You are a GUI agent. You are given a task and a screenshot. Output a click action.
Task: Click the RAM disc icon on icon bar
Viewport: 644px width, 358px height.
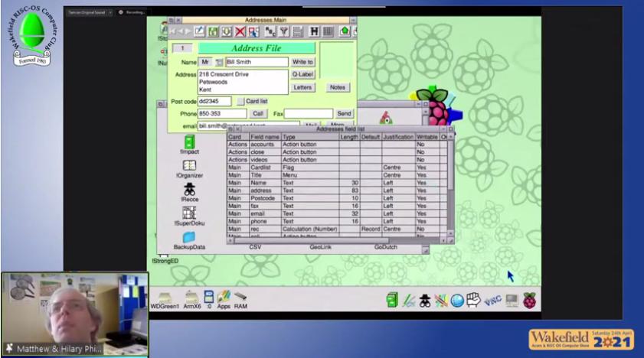240,300
